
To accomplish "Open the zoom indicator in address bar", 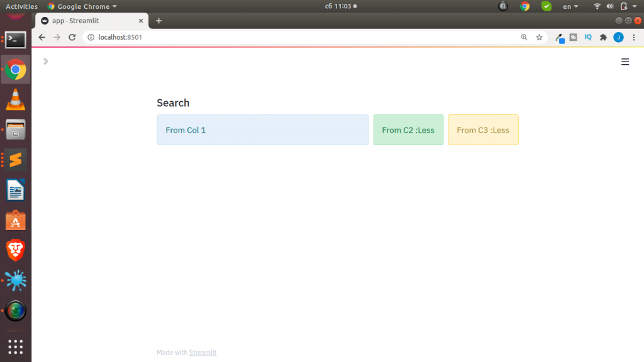I will click(524, 37).
